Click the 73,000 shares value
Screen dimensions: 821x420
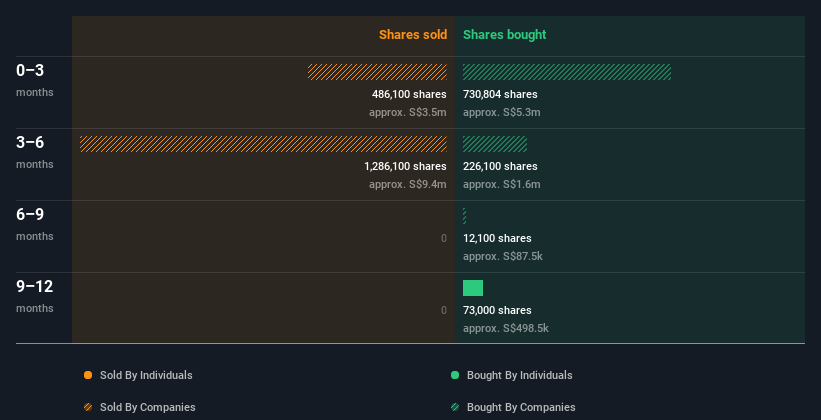pos(497,310)
